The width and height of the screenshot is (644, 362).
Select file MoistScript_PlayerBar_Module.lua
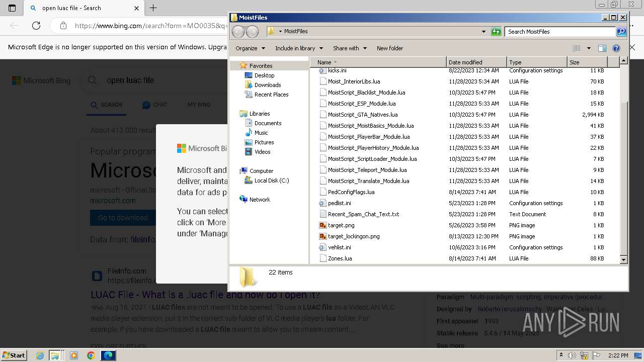tap(369, 137)
